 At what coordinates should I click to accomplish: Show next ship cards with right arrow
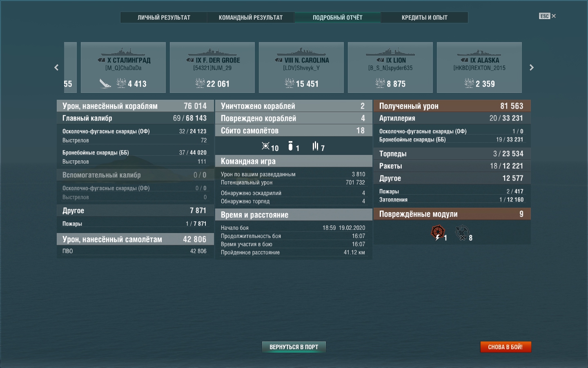(x=531, y=67)
